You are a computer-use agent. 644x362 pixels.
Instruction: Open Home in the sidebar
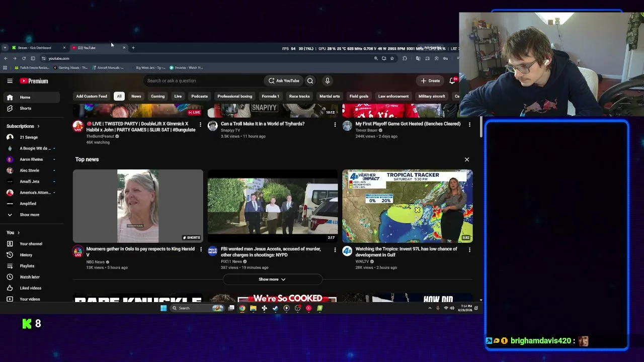pyautogui.click(x=32, y=98)
